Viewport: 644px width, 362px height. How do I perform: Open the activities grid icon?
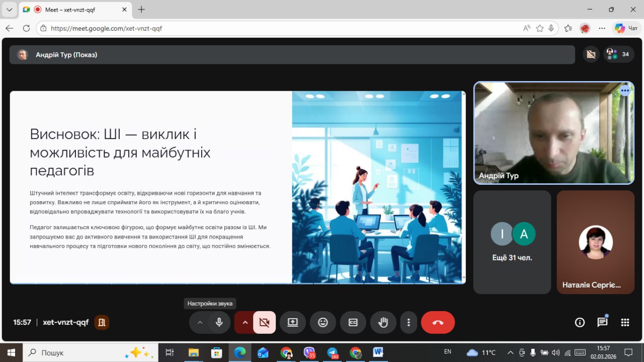[625, 323]
